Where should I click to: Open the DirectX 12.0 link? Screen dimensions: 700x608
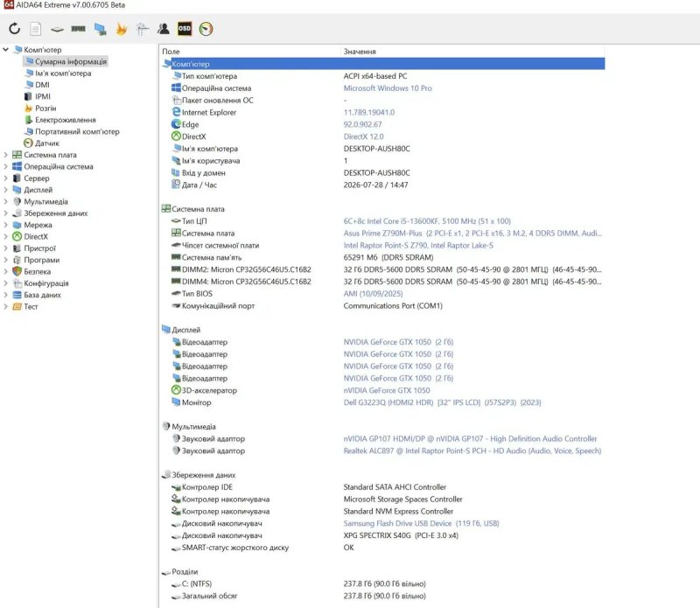(x=363, y=136)
